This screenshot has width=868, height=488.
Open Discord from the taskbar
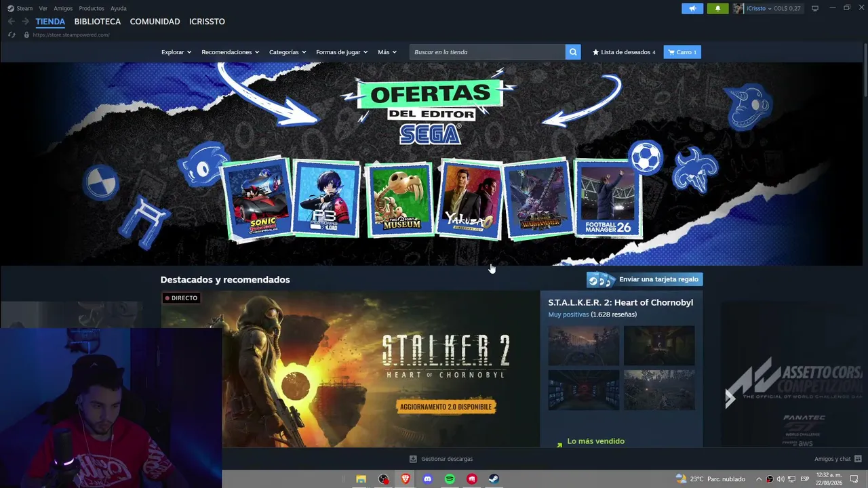[x=427, y=479]
